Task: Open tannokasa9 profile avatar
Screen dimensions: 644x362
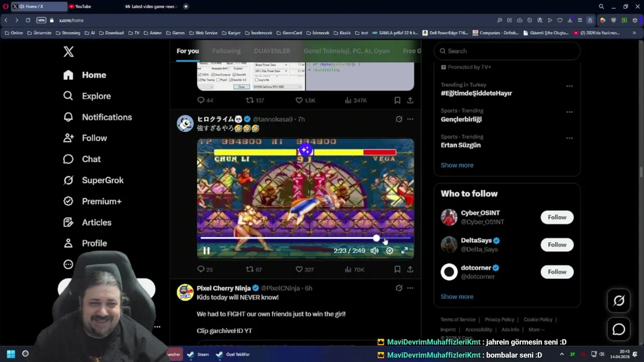Action: [185, 123]
